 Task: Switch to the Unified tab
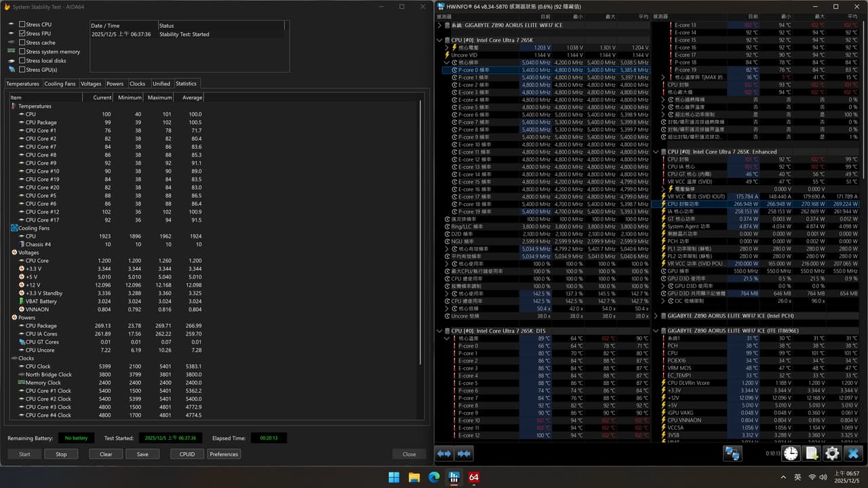pos(161,84)
